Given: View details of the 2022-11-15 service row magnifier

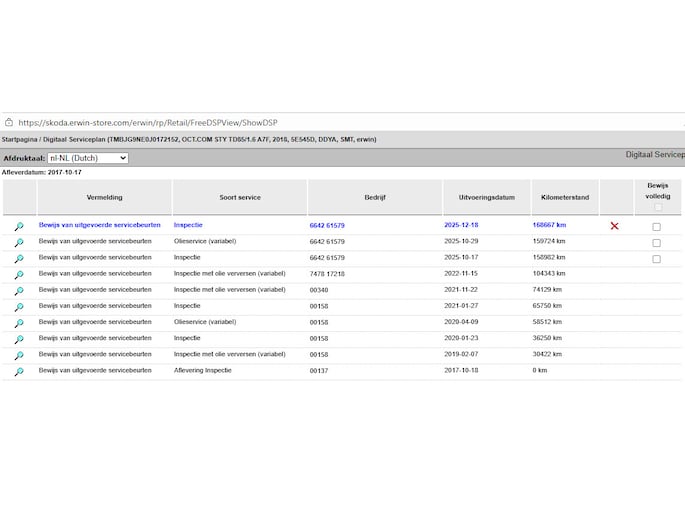Looking at the screenshot, I should click(19, 275).
